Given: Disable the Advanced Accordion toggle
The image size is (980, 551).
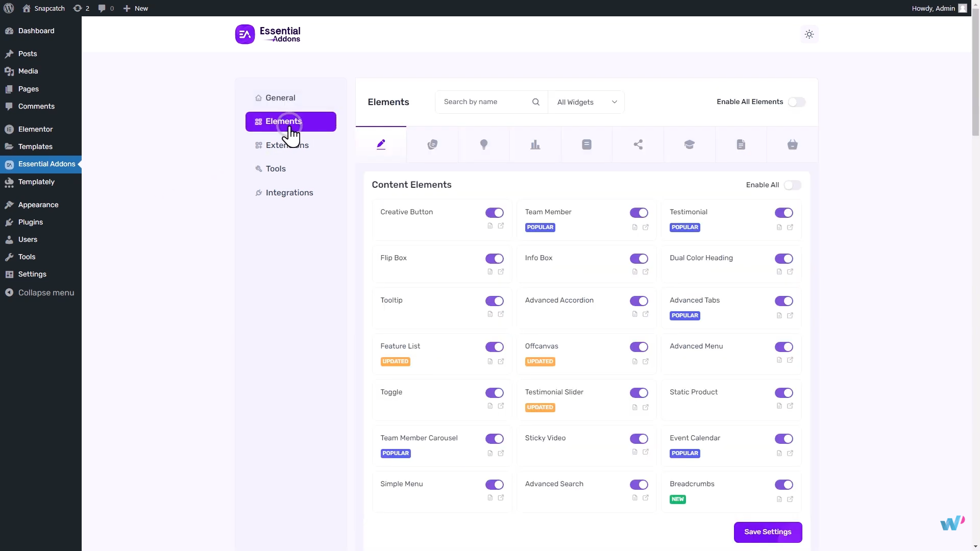Looking at the screenshot, I should pyautogui.click(x=639, y=301).
